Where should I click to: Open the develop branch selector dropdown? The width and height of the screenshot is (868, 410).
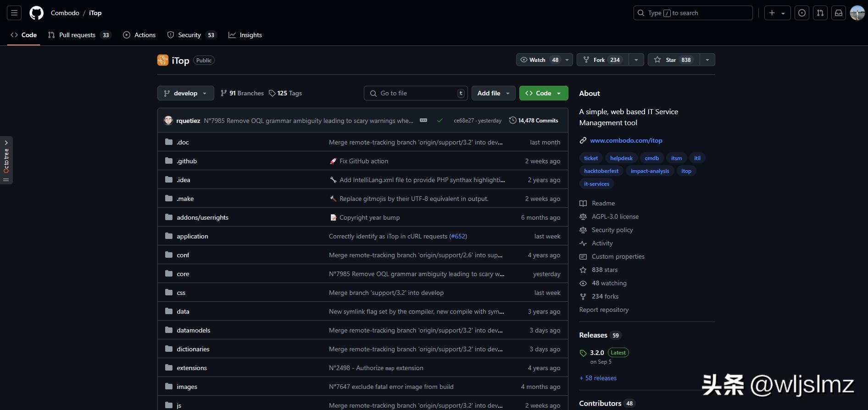[185, 93]
